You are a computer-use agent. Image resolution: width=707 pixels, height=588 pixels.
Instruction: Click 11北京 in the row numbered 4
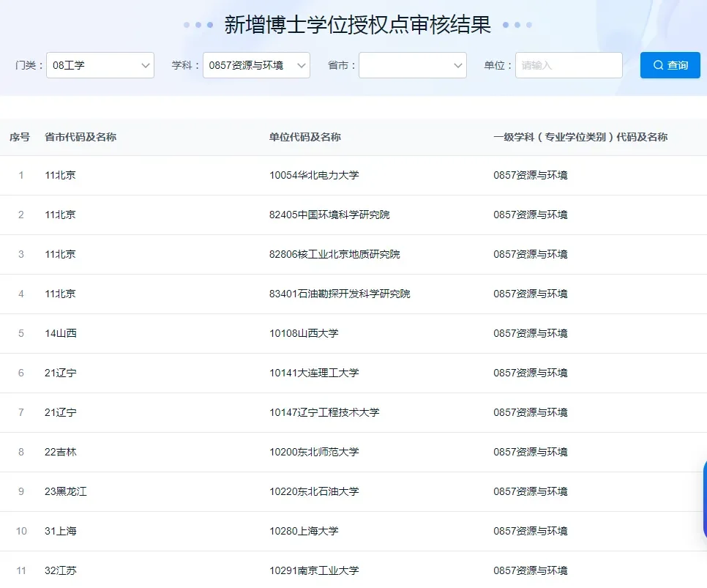[60, 294]
